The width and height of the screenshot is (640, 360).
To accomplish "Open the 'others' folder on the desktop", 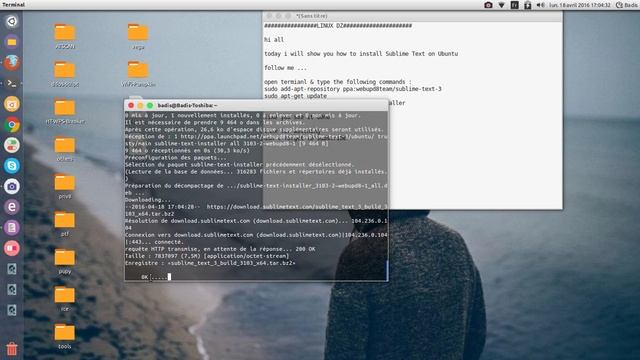I will coord(64,149).
